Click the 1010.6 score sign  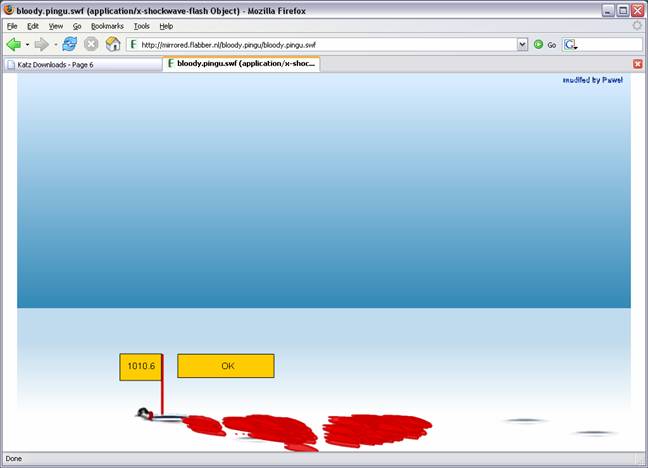click(x=141, y=367)
